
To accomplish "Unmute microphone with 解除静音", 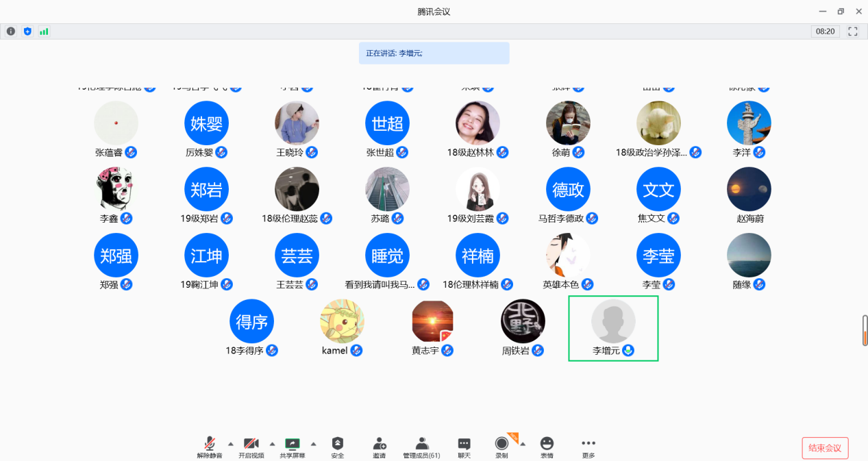I will point(210,447).
